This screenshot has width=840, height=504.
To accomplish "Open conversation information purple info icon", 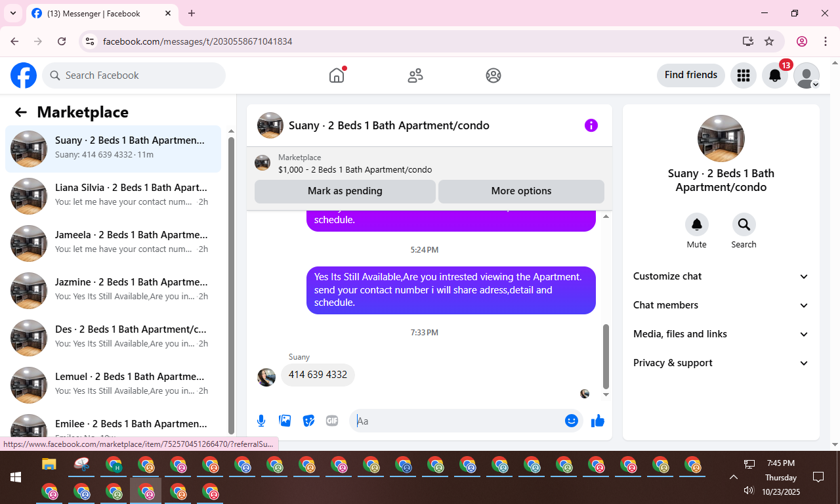I will coord(591,125).
